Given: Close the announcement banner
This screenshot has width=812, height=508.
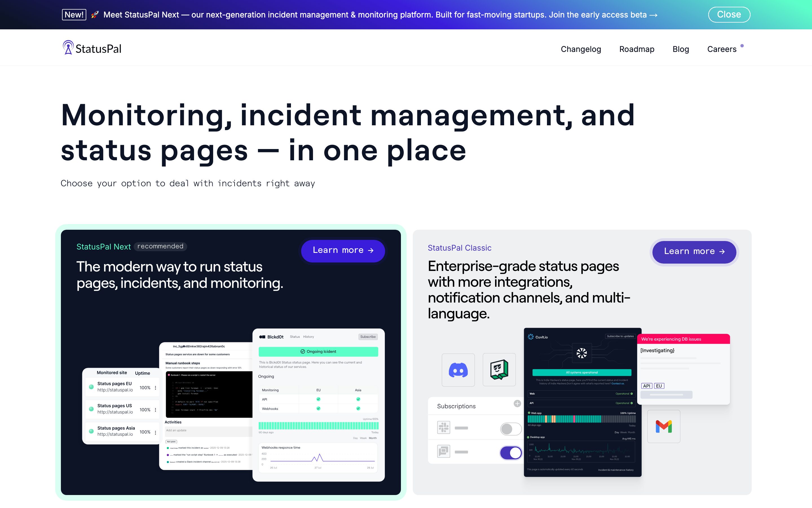Looking at the screenshot, I should [729, 14].
